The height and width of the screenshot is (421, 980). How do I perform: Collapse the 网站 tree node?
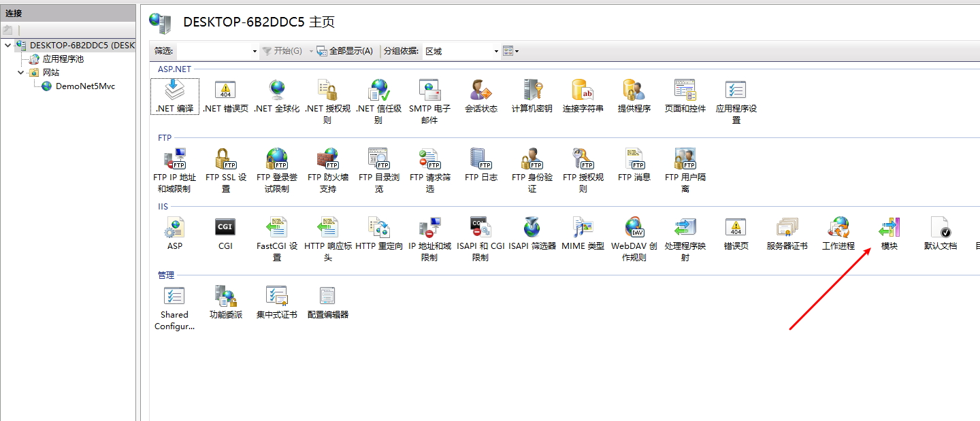pos(20,72)
